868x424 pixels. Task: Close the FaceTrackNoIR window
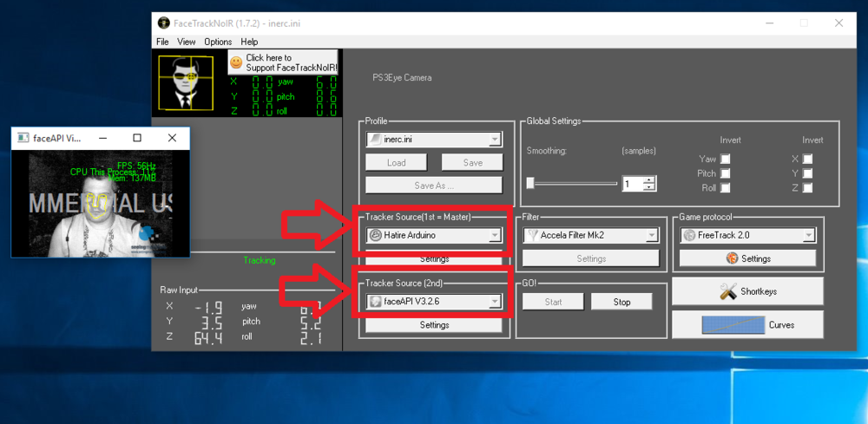[x=839, y=23]
